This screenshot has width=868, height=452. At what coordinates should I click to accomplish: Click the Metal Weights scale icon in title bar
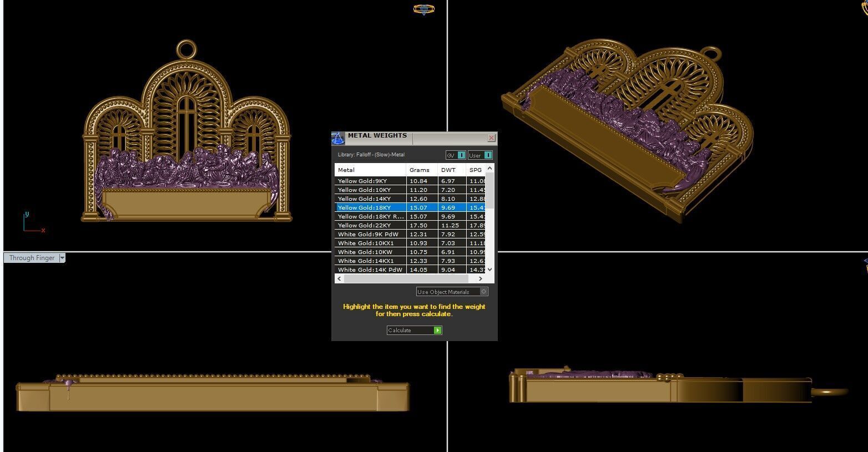point(338,138)
